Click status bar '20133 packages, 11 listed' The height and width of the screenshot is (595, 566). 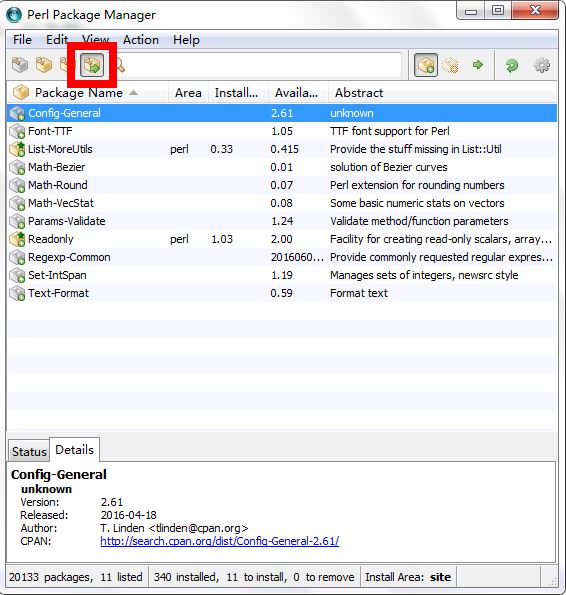tap(76, 577)
